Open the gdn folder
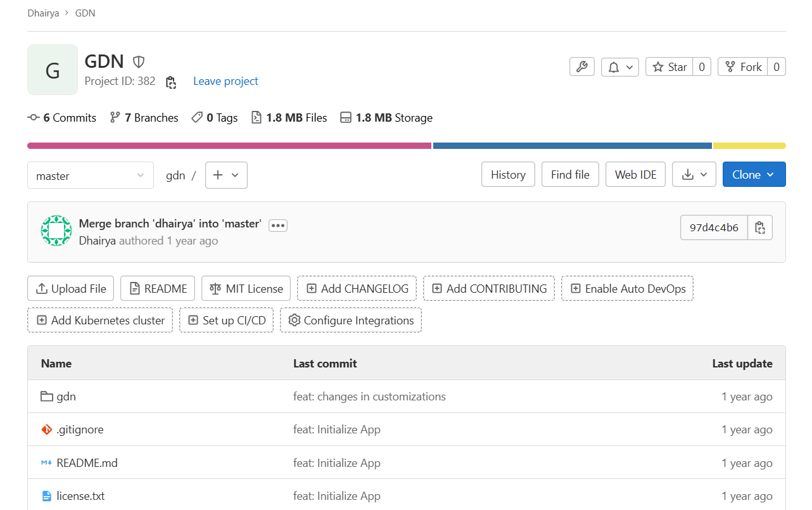The width and height of the screenshot is (812, 510). click(66, 397)
